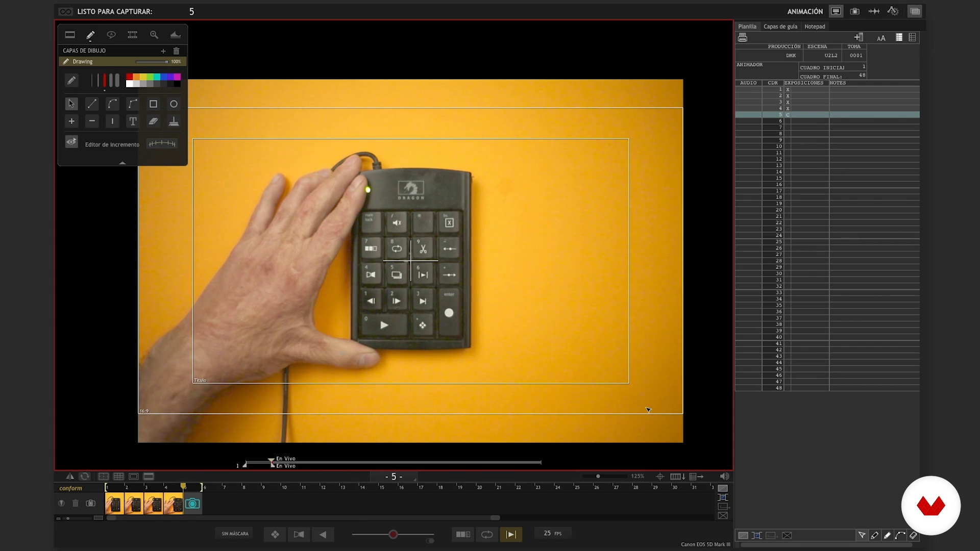
Task: Select the composition guides tool in tool palette
Action: 70,35
